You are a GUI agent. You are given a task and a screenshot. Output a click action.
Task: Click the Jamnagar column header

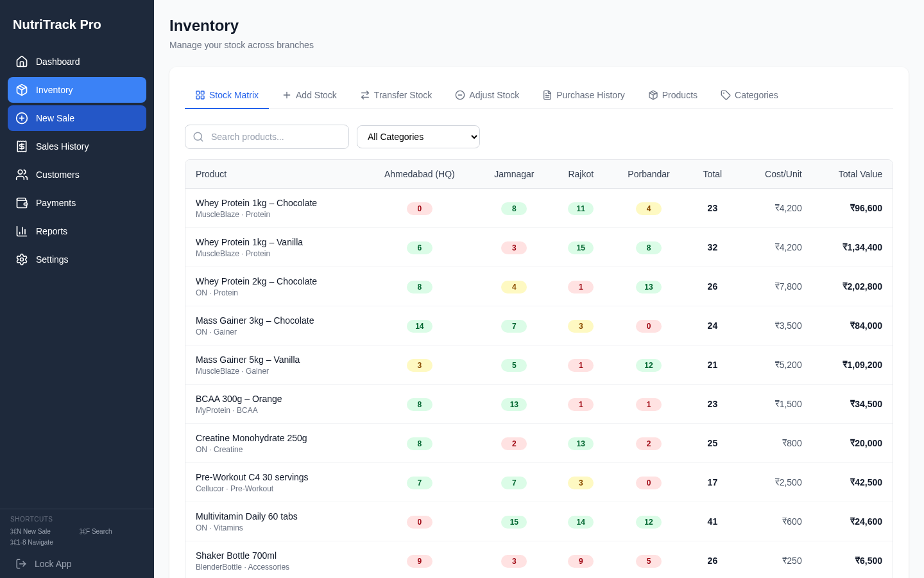tap(514, 174)
